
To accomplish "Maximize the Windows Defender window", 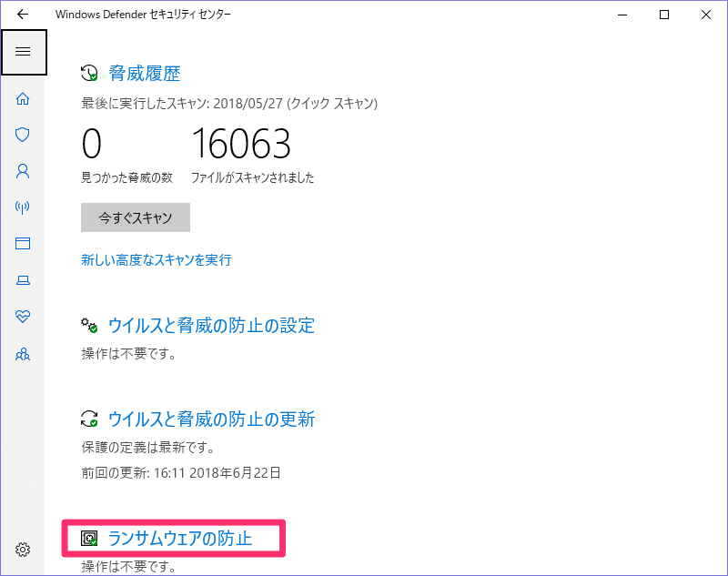I will [664, 15].
